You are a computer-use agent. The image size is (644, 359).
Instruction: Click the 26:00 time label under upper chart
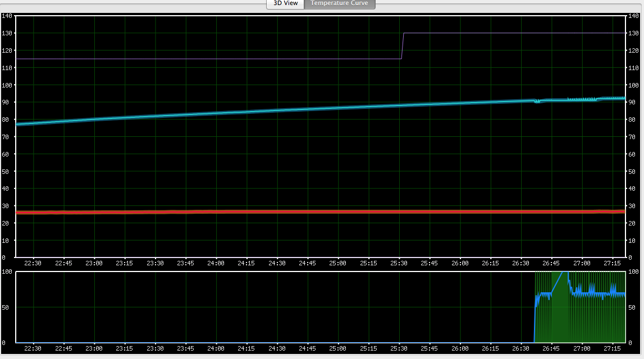click(x=460, y=263)
